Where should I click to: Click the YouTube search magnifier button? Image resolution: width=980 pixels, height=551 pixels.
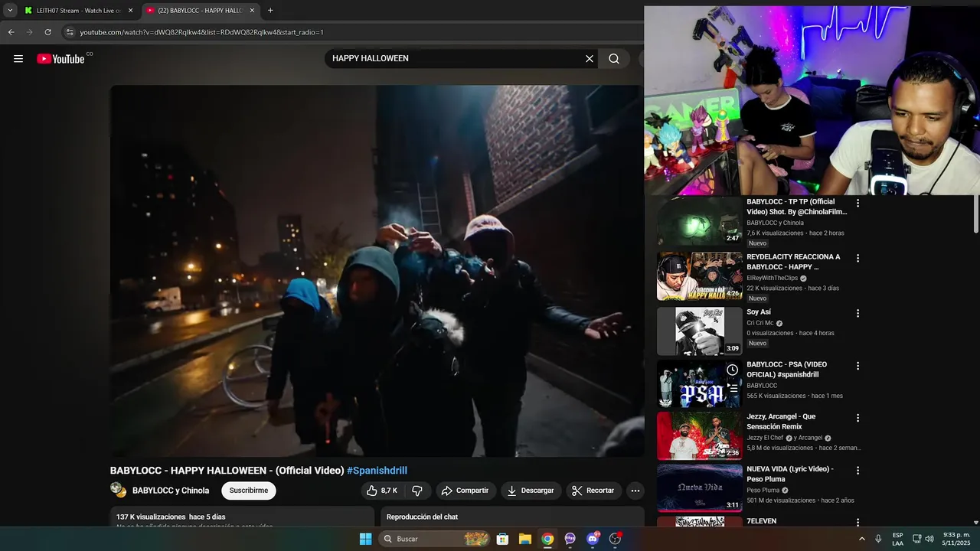pyautogui.click(x=614, y=59)
